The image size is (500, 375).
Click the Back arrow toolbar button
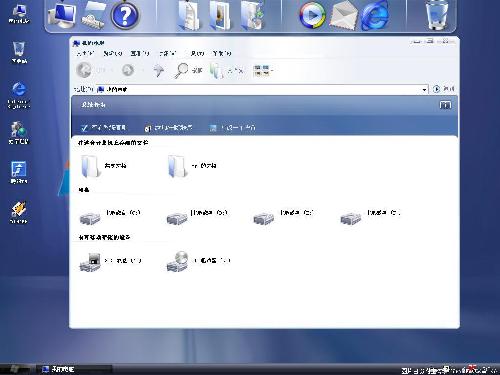click(84, 70)
